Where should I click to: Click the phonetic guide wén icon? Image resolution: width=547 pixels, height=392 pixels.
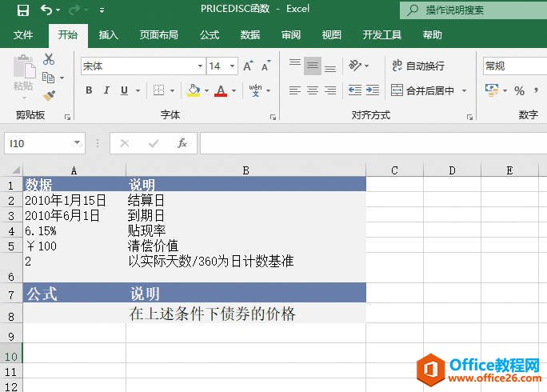click(255, 90)
